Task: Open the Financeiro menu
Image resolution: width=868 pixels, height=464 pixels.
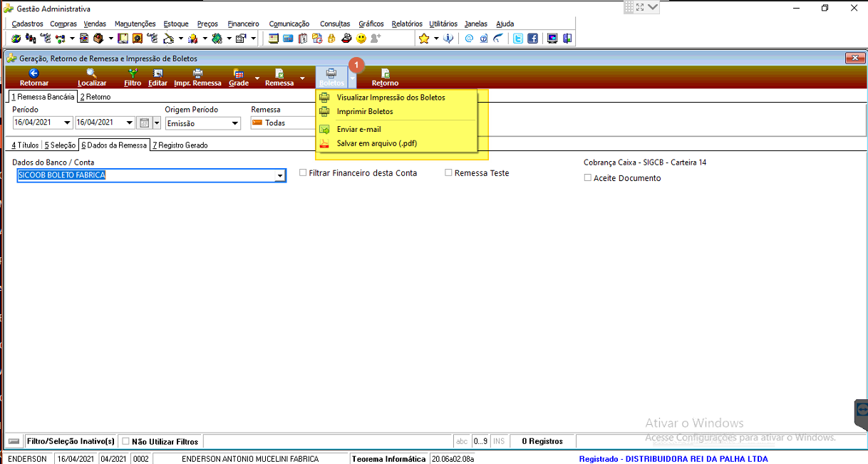Action: coord(244,24)
